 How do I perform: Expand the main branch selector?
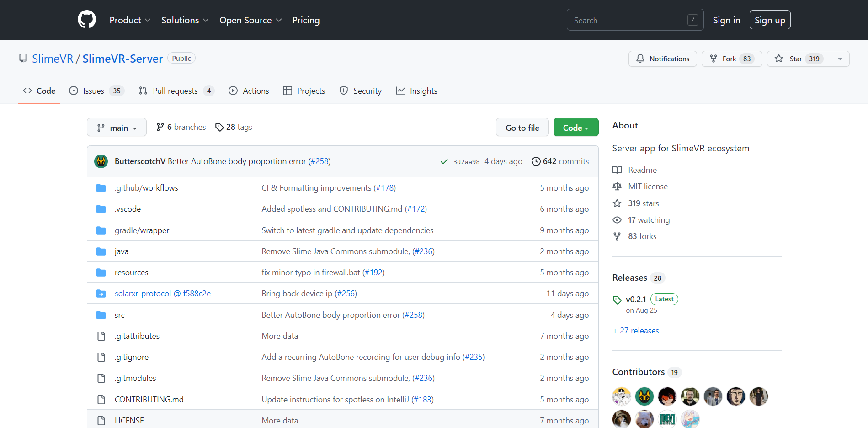click(x=117, y=128)
